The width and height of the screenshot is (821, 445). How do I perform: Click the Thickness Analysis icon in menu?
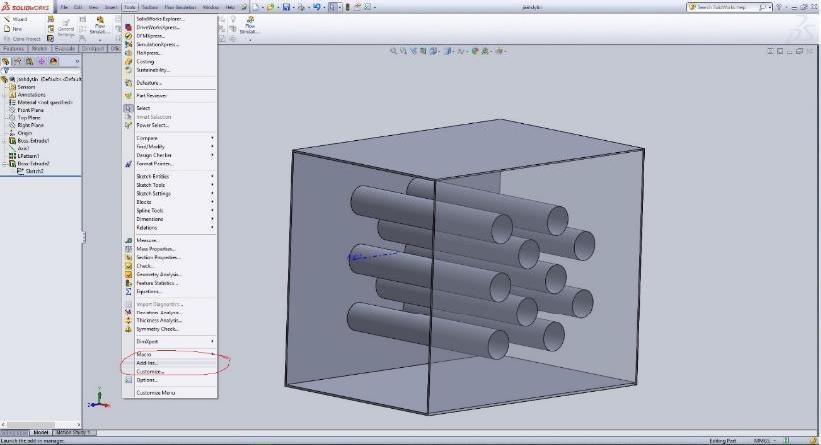click(128, 320)
